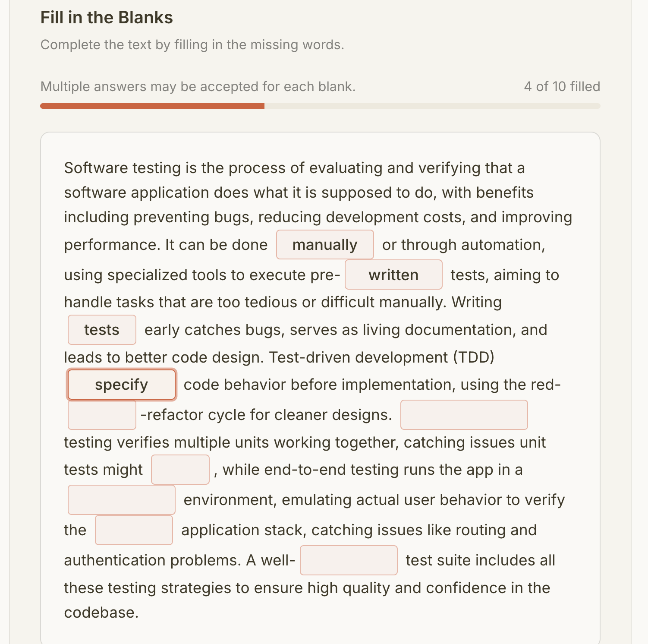Click the word "codebase." ending the passage
The width and height of the screenshot is (648, 644).
coord(101,612)
